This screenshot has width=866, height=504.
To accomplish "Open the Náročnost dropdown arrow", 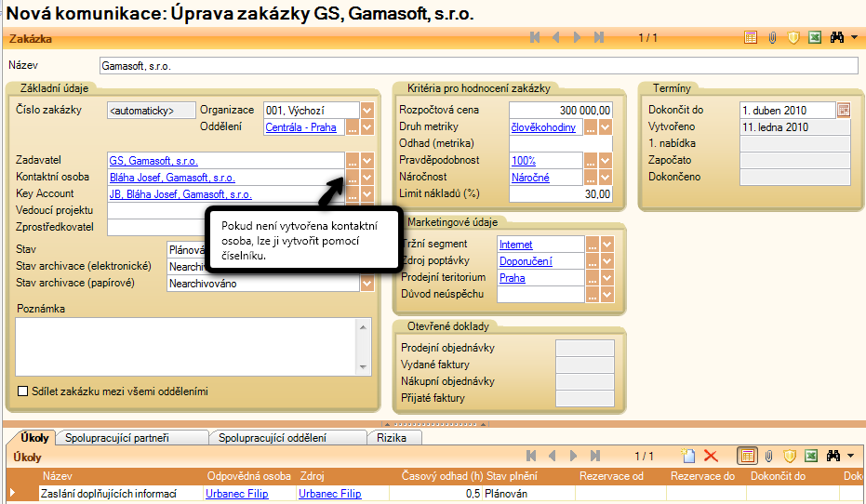I will (606, 177).
